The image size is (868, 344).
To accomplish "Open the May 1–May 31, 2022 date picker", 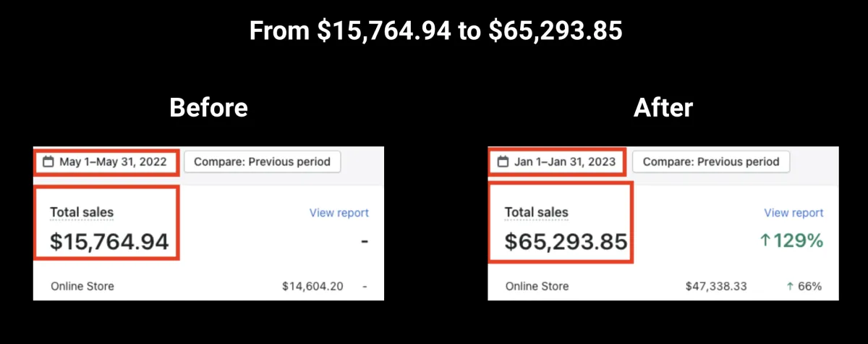I will click(x=106, y=161).
